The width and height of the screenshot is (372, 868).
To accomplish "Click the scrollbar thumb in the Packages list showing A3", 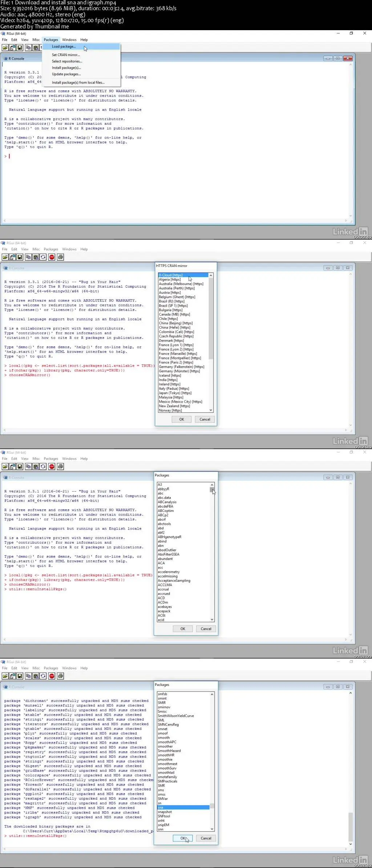I will (212, 490).
